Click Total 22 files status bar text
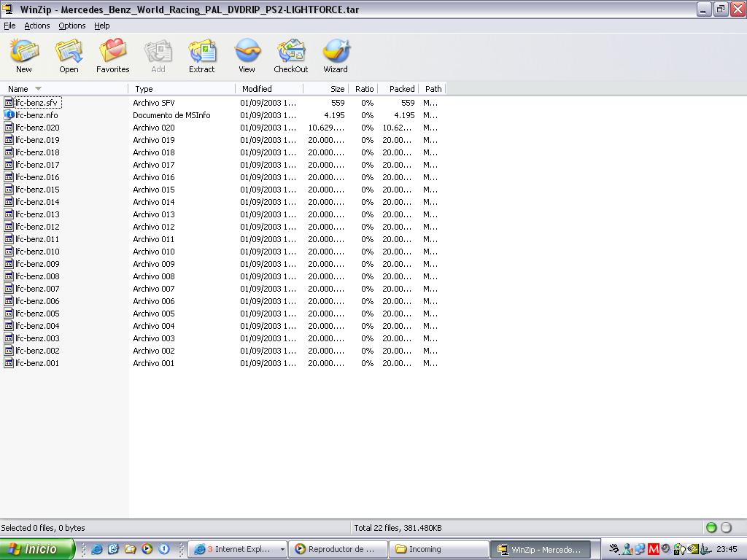 pyautogui.click(x=398, y=528)
